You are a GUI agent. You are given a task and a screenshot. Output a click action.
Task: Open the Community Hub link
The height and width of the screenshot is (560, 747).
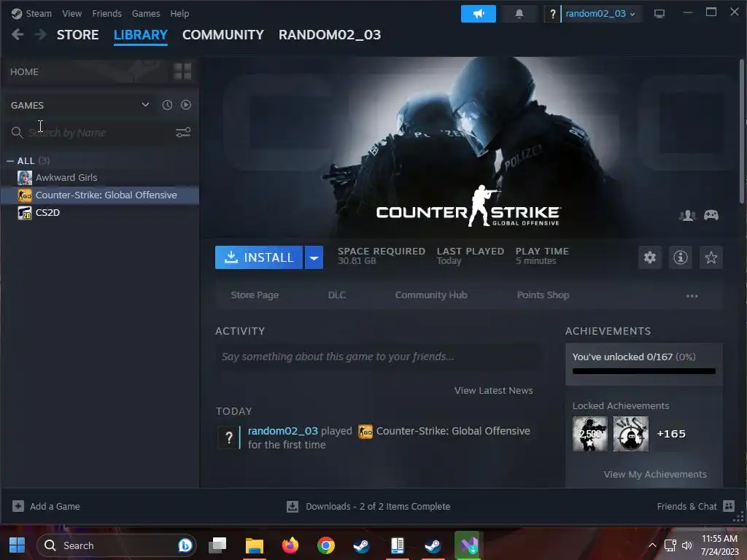[x=431, y=295]
